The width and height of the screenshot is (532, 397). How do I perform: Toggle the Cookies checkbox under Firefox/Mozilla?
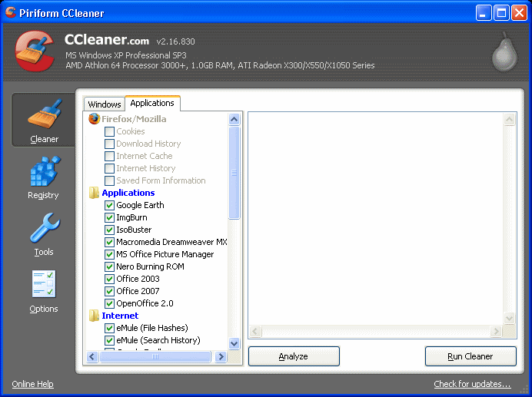109,131
